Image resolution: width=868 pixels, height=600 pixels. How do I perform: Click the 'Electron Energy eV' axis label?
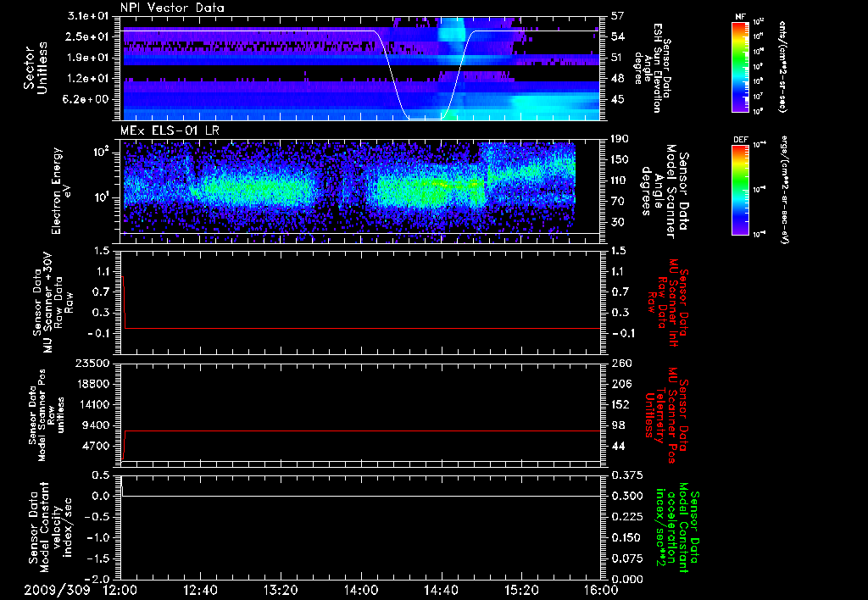pyautogui.click(x=62, y=191)
